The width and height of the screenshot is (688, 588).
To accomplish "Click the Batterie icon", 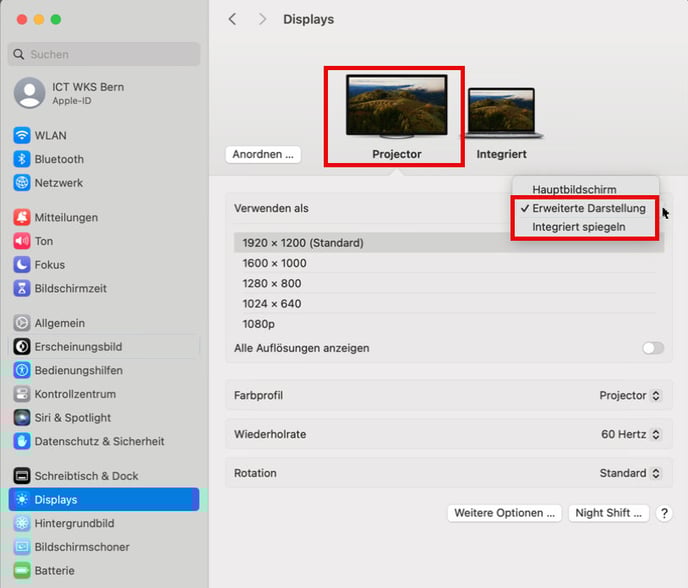I will (x=22, y=570).
